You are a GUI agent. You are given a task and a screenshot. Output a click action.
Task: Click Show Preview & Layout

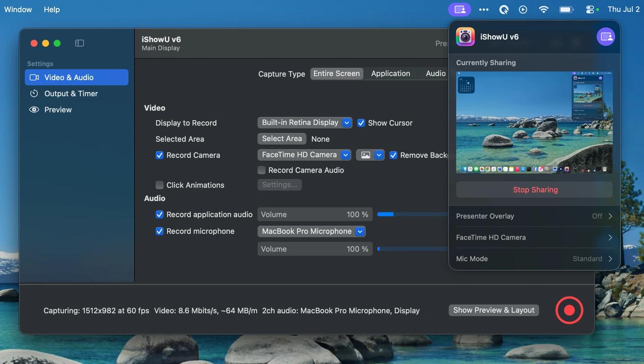[x=494, y=310]
